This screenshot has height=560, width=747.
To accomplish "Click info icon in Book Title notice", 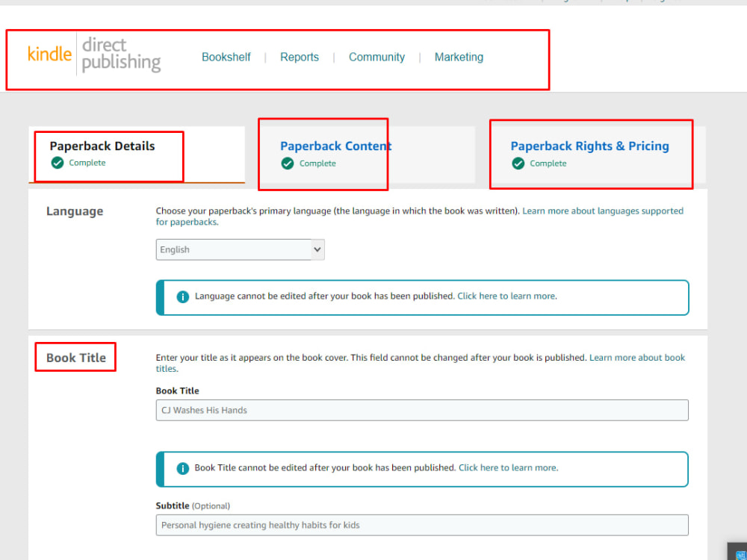I will click(x=182, y=468).
